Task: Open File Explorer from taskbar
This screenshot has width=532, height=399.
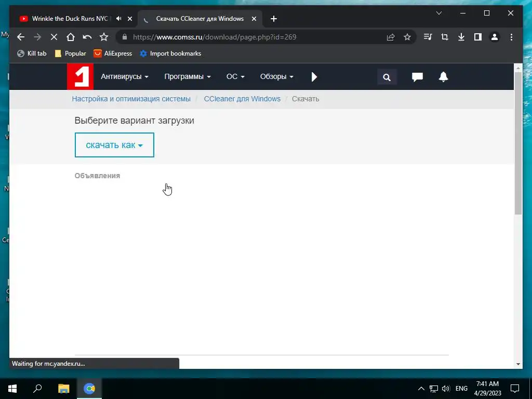Action: click(63, 389)
